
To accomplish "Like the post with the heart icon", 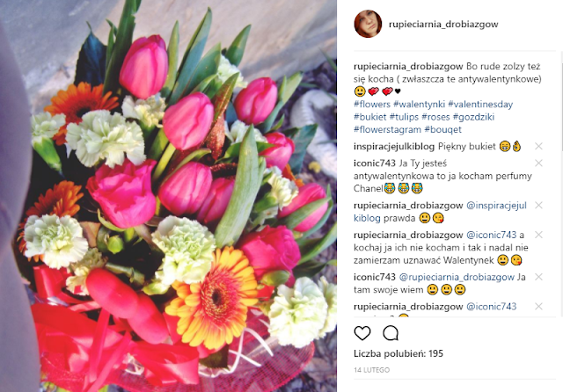I will [362, 333].
